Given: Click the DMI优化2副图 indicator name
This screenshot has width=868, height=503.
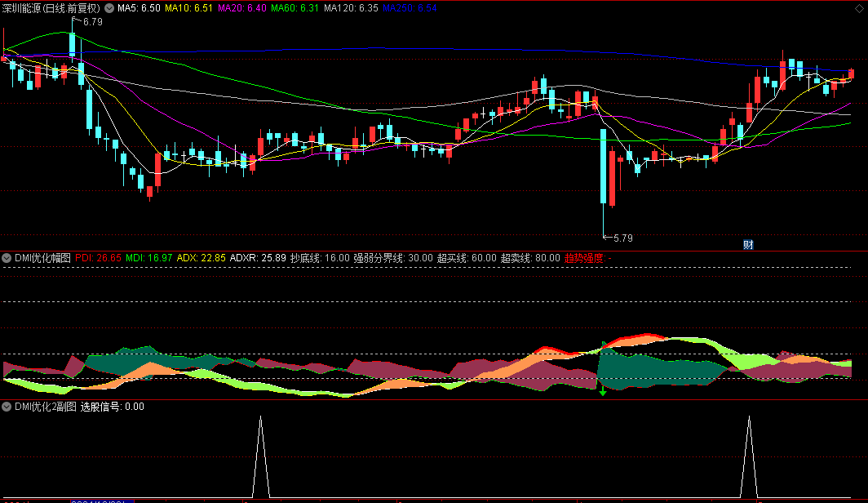Looking at the screenshot, I should point(46,407).
